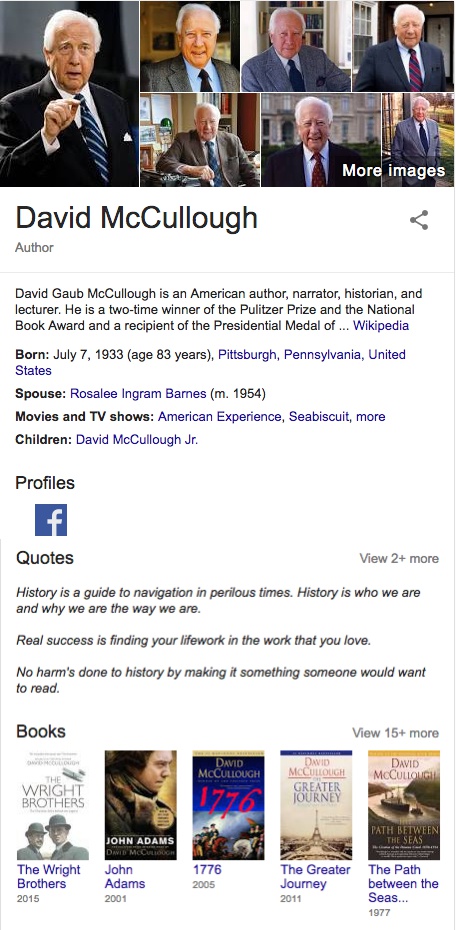Select the 1776 book cover
Screen dimensions: 456x930
coord(228,805)
